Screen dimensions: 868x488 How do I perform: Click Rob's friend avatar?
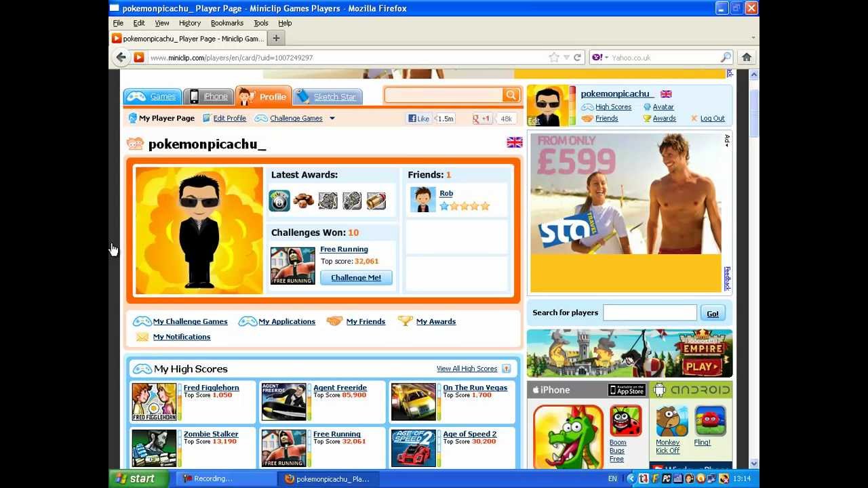tap(422, 200)
